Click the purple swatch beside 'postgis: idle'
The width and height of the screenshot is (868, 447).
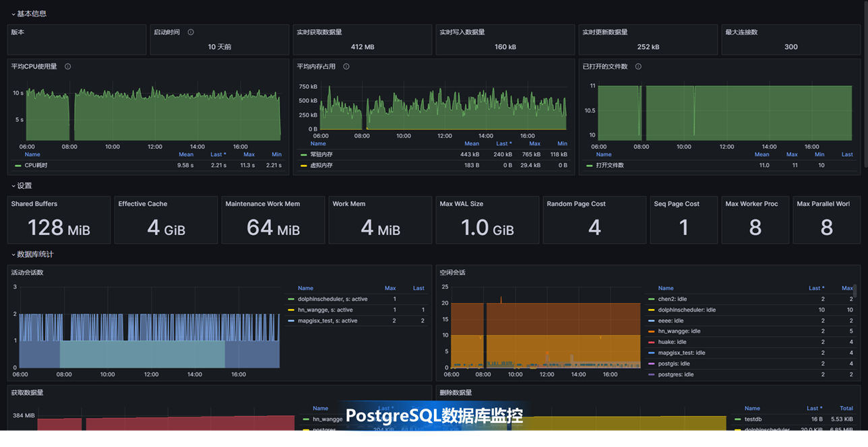click(x=652, y=364)
